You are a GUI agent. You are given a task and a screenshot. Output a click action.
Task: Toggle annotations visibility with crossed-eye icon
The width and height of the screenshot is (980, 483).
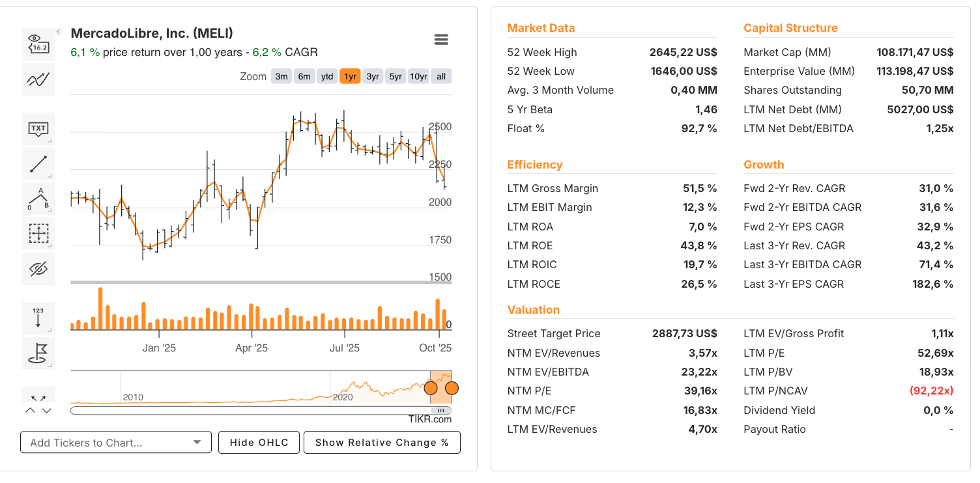click(38, 269)
